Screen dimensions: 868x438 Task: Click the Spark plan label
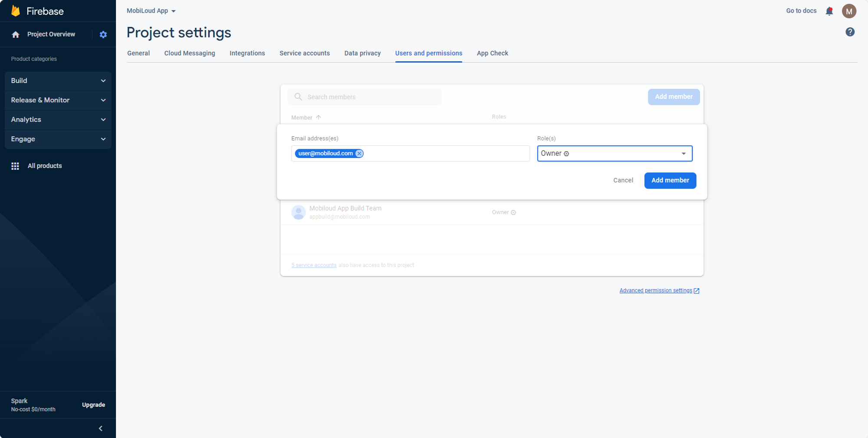pyautogui.click(x=19, y=401)
